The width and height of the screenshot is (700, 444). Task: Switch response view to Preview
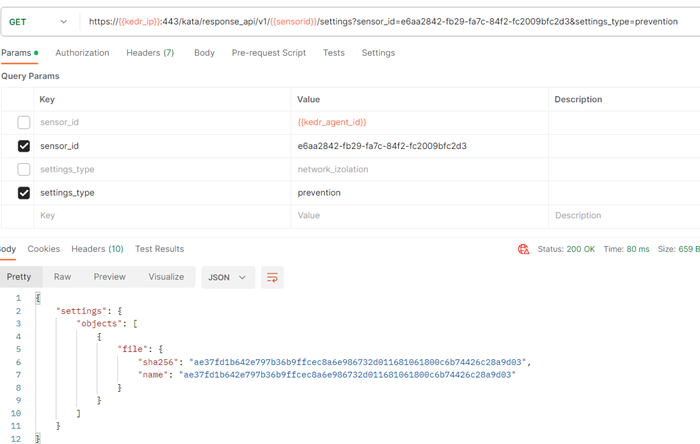110,277
